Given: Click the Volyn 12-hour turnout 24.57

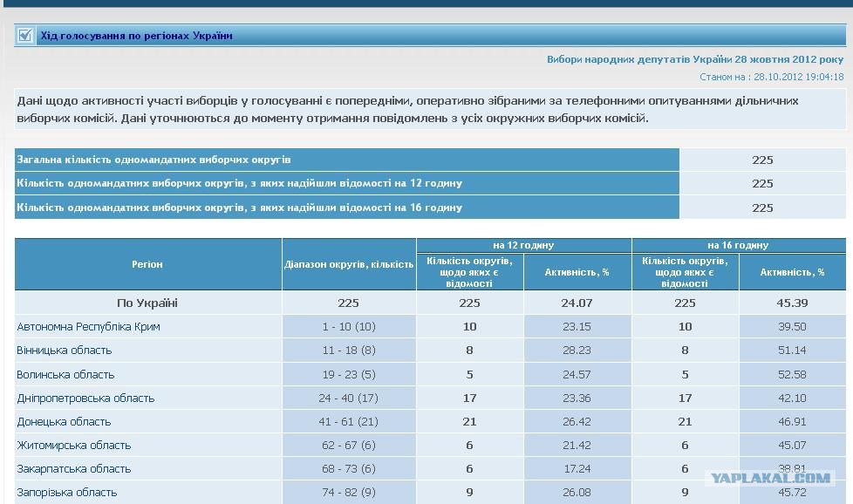Looking at the screenshot, I should pyautogui.click(x=577, y=375).
